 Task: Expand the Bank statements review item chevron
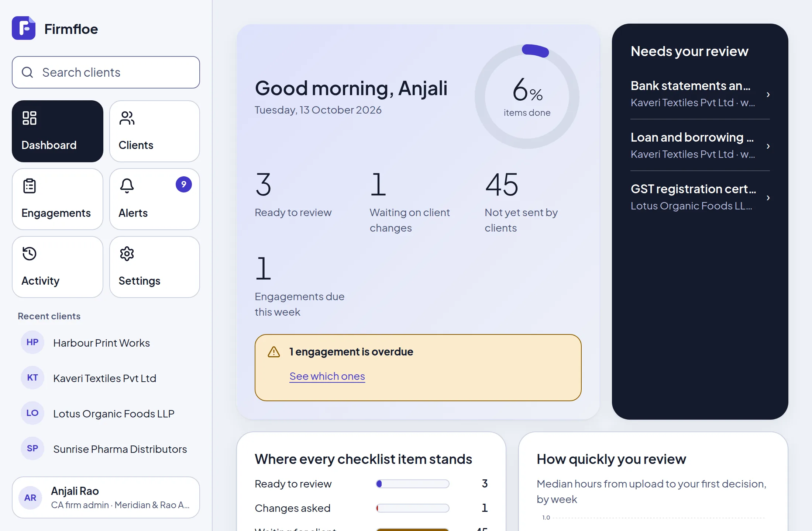(x=768, y=94)
